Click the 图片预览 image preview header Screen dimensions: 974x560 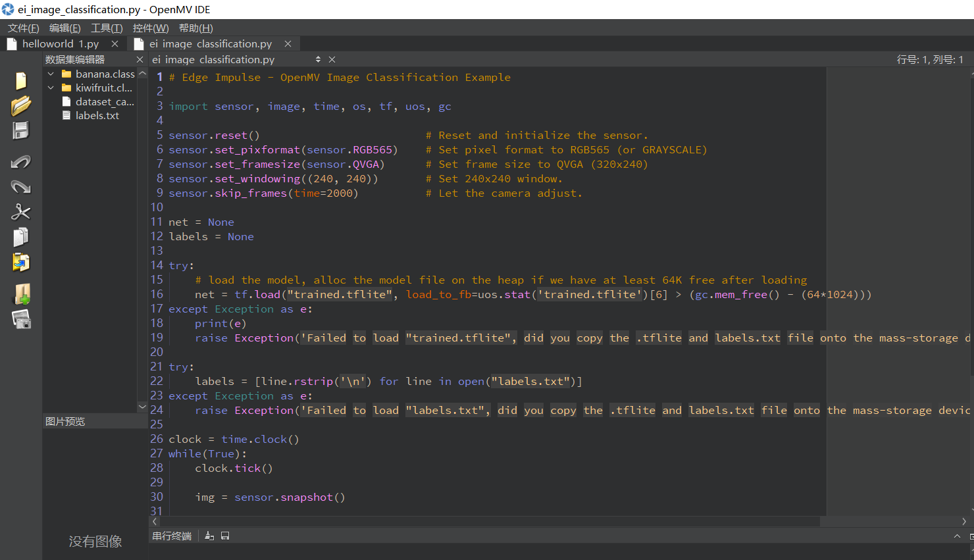point(65,421)
